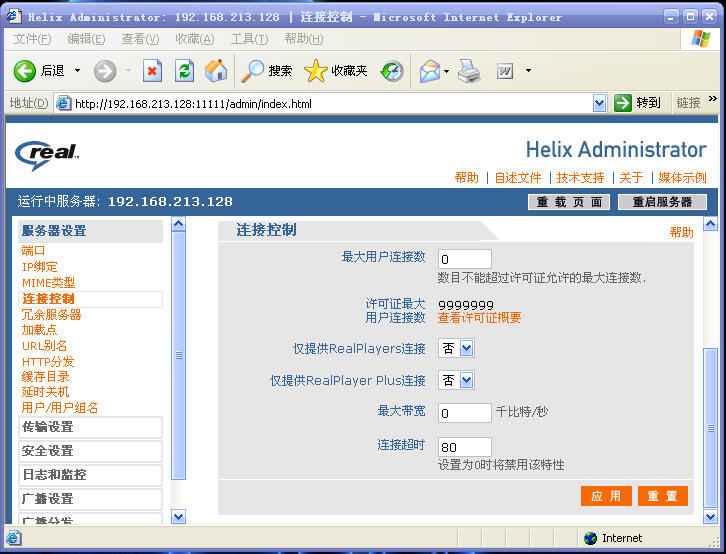Select 加载点 in sidebar
The width and height of the screenshot is (726, 554).
(x=39, y=330)
